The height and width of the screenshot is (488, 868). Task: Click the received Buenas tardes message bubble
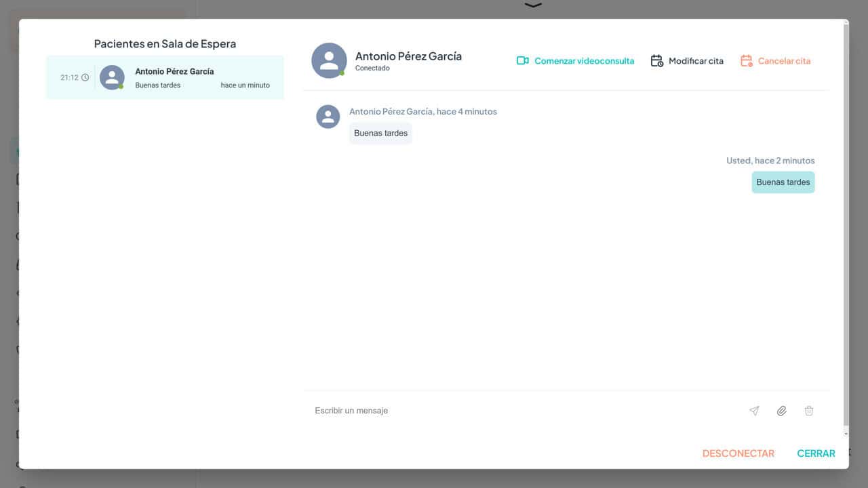point(380,134)
